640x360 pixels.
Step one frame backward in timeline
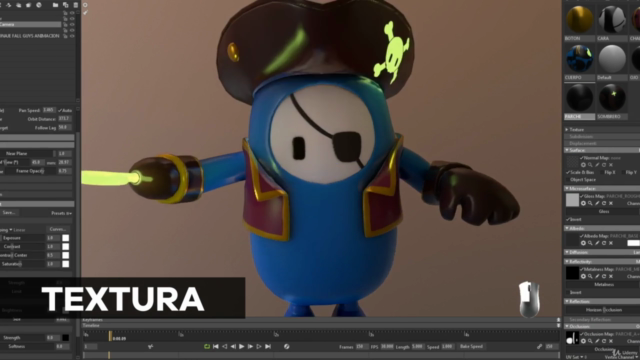point(233,347)
